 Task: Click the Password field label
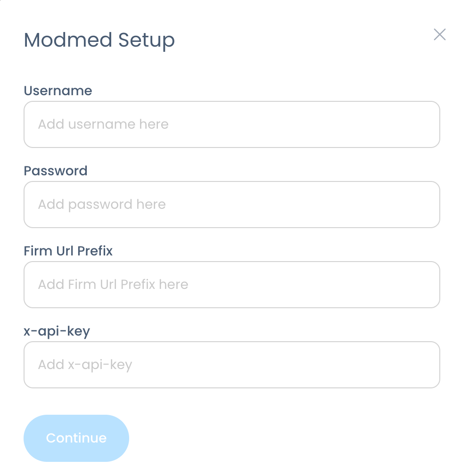[x=56, y=171]
